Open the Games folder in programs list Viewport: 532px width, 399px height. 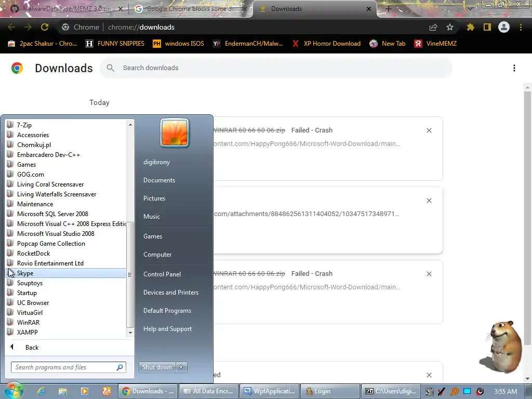(66, 164)
